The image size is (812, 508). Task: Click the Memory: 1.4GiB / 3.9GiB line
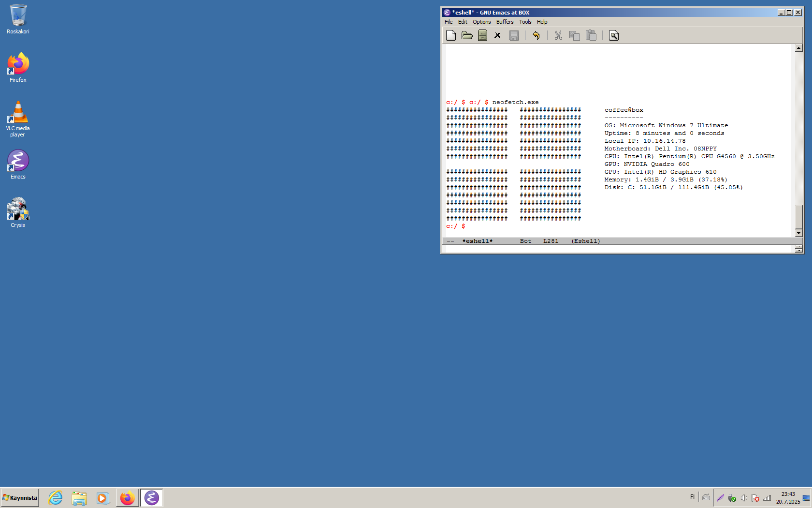coord(666,179)
